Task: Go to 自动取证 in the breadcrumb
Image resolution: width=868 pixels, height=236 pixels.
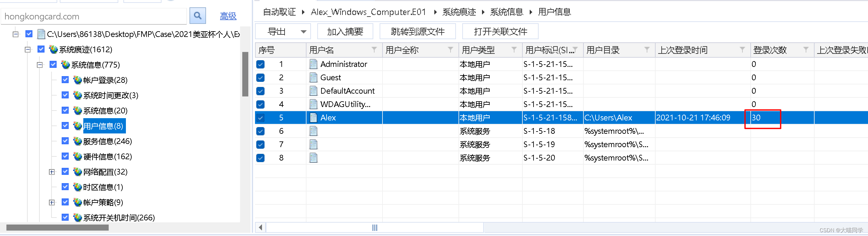Action: coord(279,12)
